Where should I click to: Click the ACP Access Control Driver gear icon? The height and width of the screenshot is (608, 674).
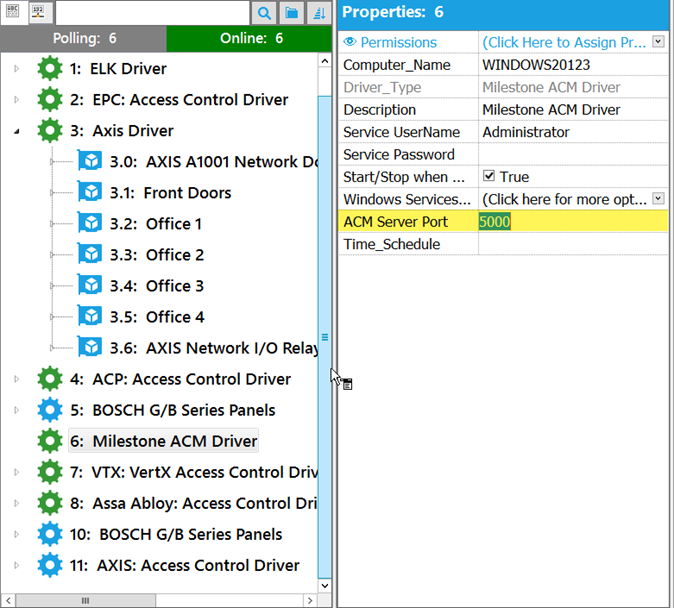pos(50,379)
